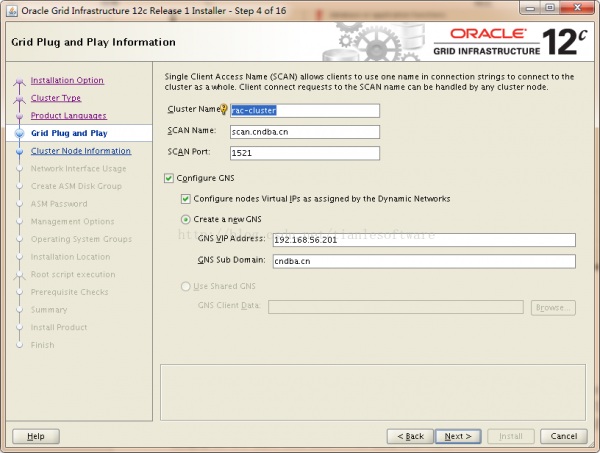The image size is (600, 453).
Task: Click the Cluster Name input field
Action: point(305,111)
